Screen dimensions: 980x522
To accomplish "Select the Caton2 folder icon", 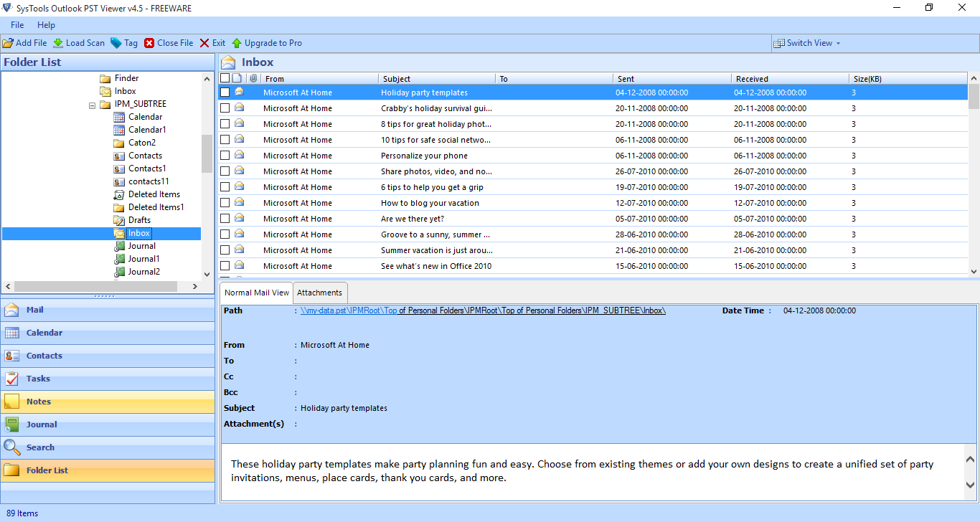I will [119, 143].
